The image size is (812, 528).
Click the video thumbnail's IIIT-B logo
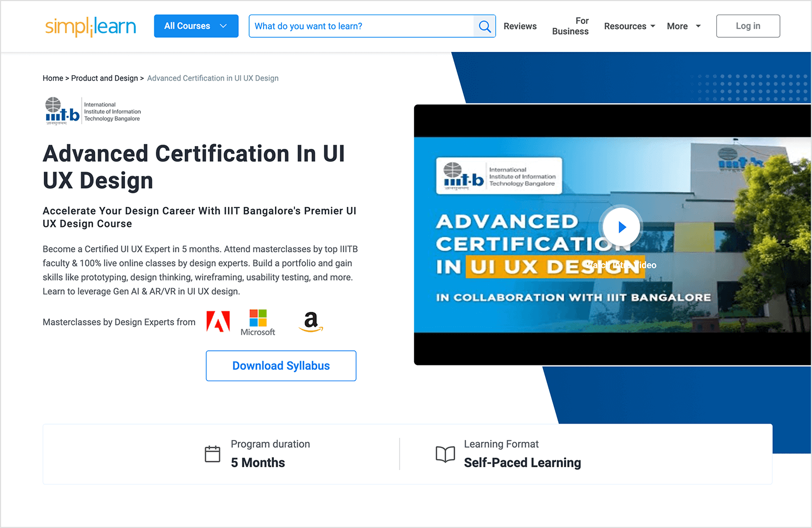(499, 176)
